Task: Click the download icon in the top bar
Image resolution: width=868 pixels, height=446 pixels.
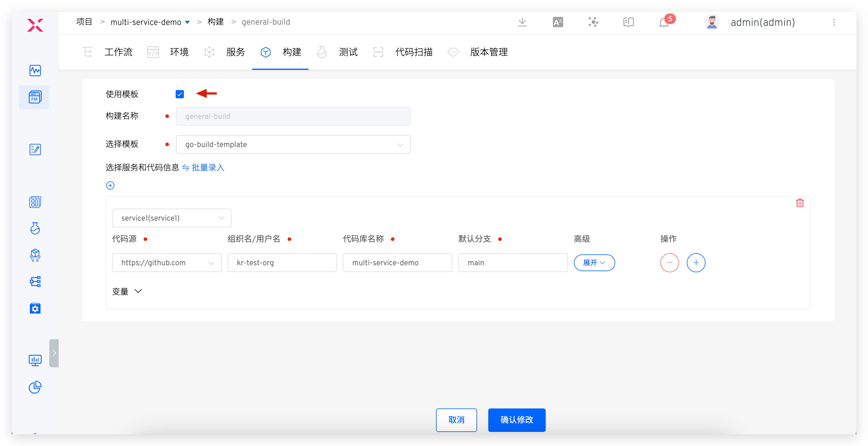Action: [522, 22]
